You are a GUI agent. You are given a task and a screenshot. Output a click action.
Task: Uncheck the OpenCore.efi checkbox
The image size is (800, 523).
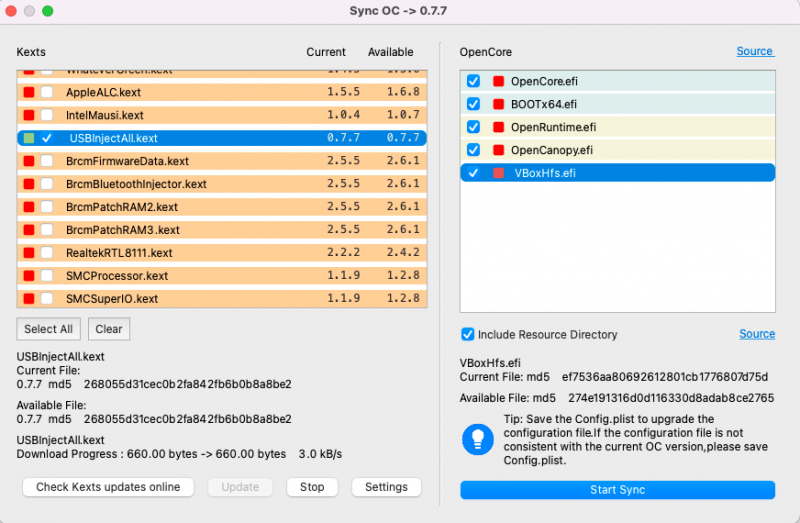point(474,81)
